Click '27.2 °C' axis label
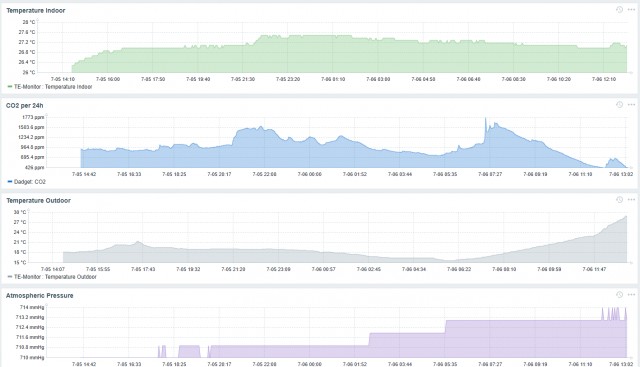The height and width of the screenshot is (367, 640). point(27,42)
